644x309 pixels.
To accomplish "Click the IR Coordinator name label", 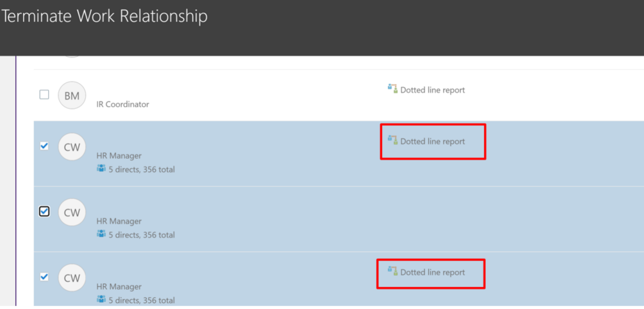I will 123,104.
